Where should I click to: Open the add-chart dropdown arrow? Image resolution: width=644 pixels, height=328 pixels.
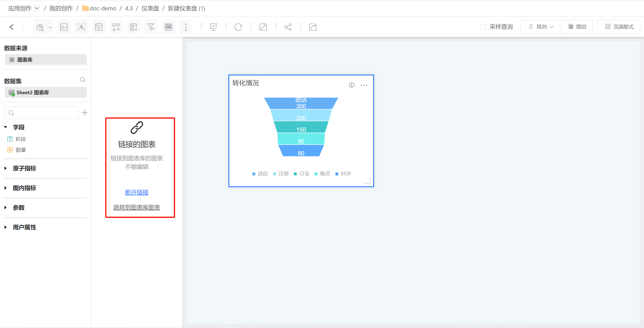click(x=50, y=27)
